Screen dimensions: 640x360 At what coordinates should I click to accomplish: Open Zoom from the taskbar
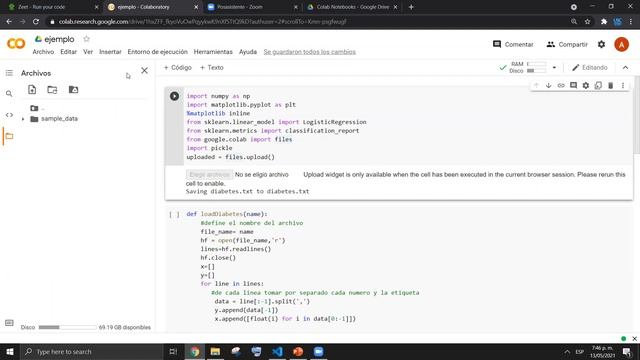319,351
